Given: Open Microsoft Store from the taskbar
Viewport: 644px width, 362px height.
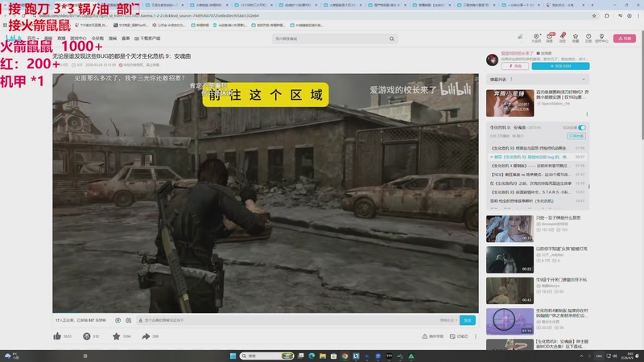Looking at the screenshot, I should tap(333, 356).
